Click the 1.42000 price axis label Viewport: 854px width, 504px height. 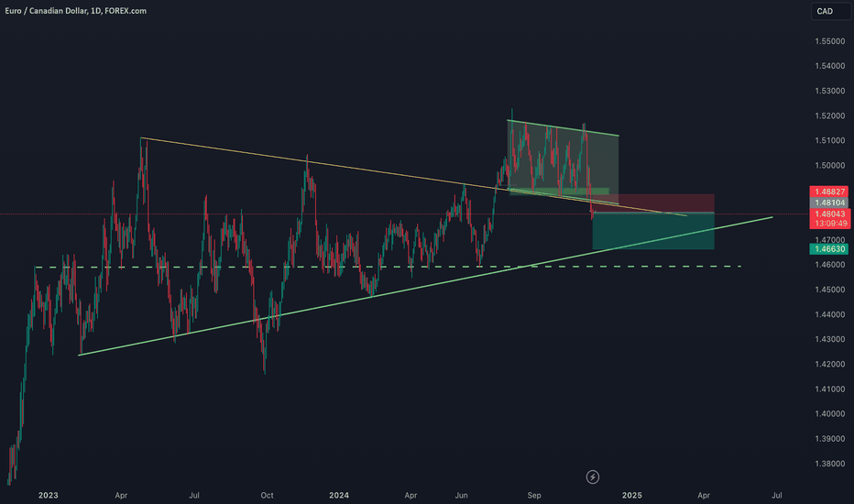pyautogui.click(x=830, y=365)
